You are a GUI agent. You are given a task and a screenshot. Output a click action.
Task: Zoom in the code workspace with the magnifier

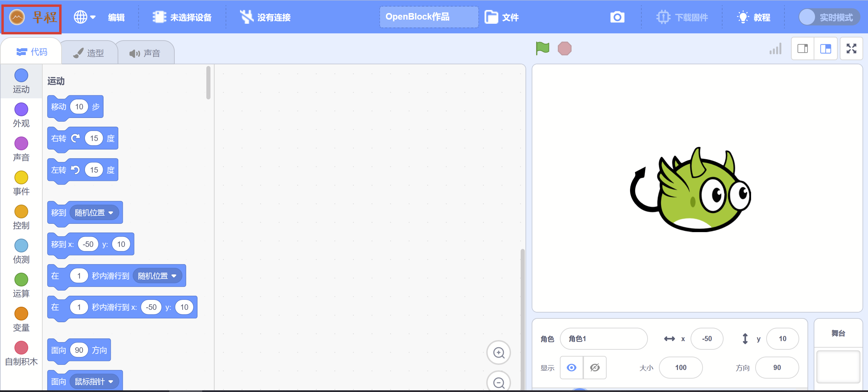[498, 352]
